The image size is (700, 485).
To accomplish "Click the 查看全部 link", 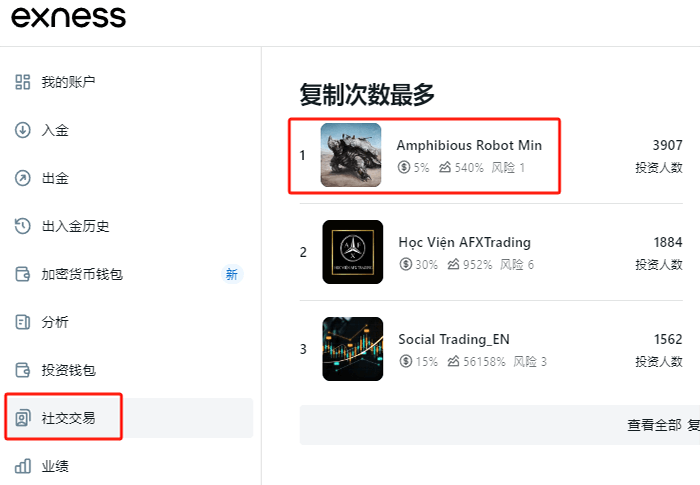I will pos(654,425).
